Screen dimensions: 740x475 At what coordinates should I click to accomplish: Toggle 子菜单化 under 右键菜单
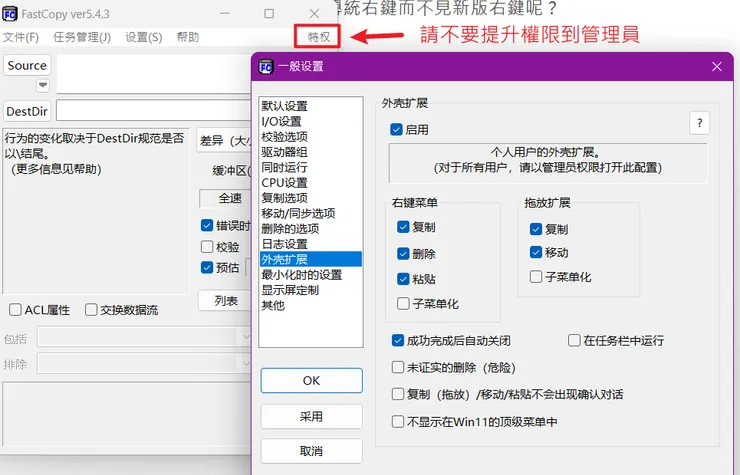click(x=403, y=304)
